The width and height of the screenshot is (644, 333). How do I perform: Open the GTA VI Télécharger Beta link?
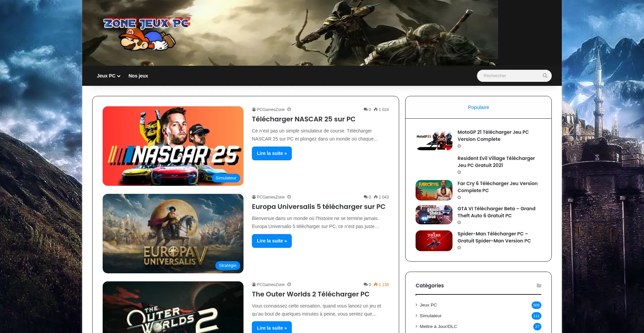[496, 212]
